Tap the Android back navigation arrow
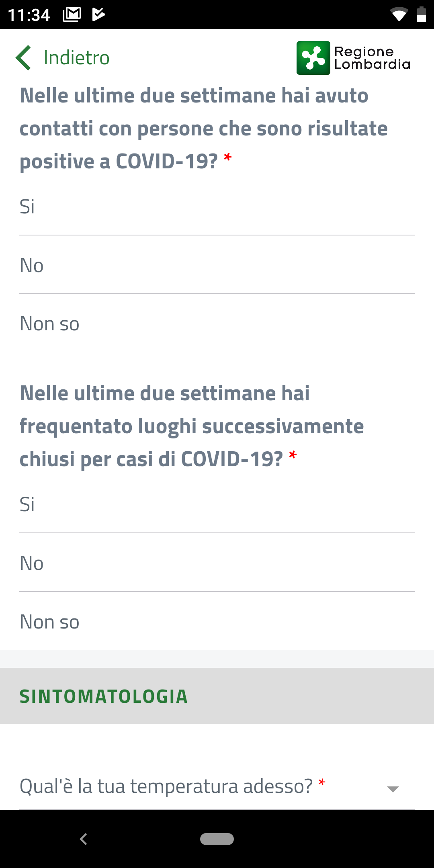This screenshot has width=434, height=868. pos(84,839)
